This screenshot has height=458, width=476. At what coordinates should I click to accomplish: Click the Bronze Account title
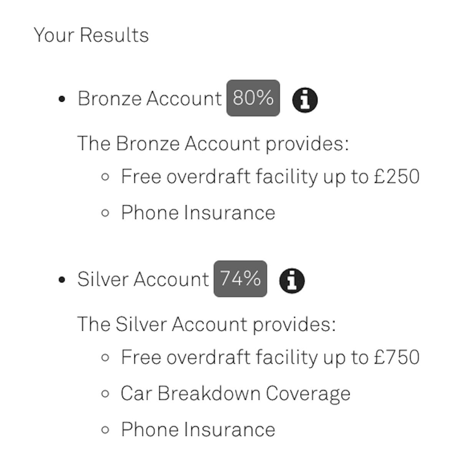(x=150, y=98)
